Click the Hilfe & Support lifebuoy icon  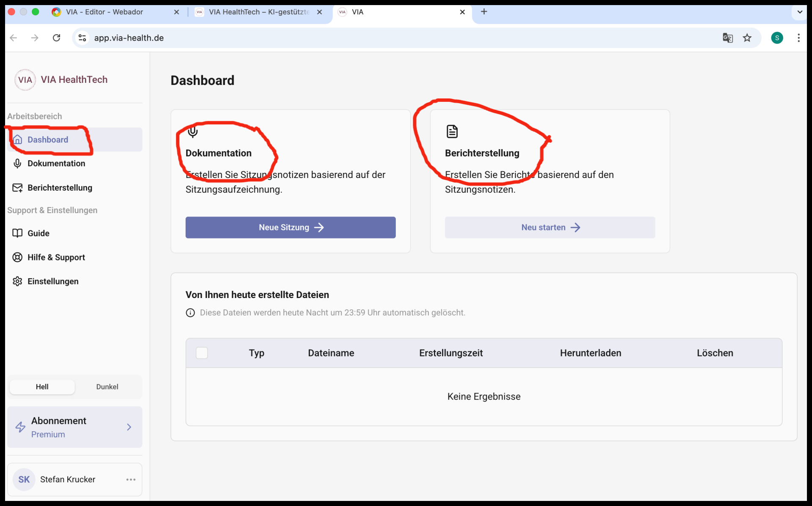pos(17,257)
